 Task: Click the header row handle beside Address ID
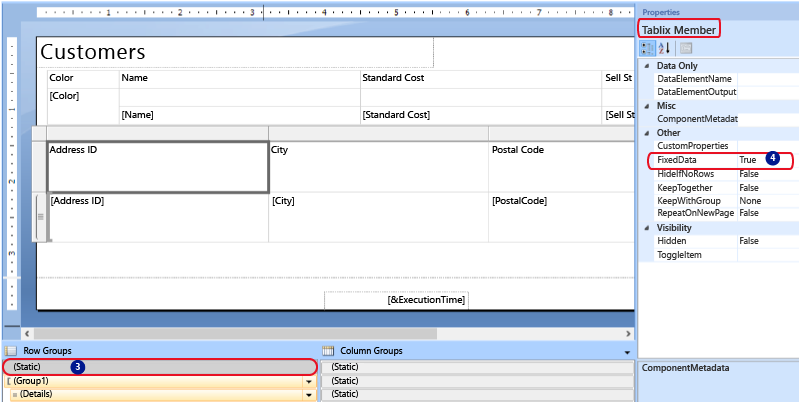(39, 167)
